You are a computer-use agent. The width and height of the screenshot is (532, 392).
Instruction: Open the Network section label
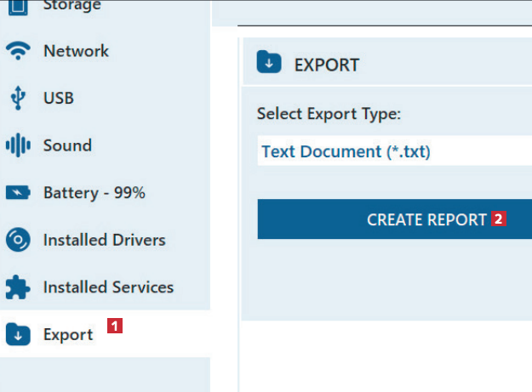(76, 51)
